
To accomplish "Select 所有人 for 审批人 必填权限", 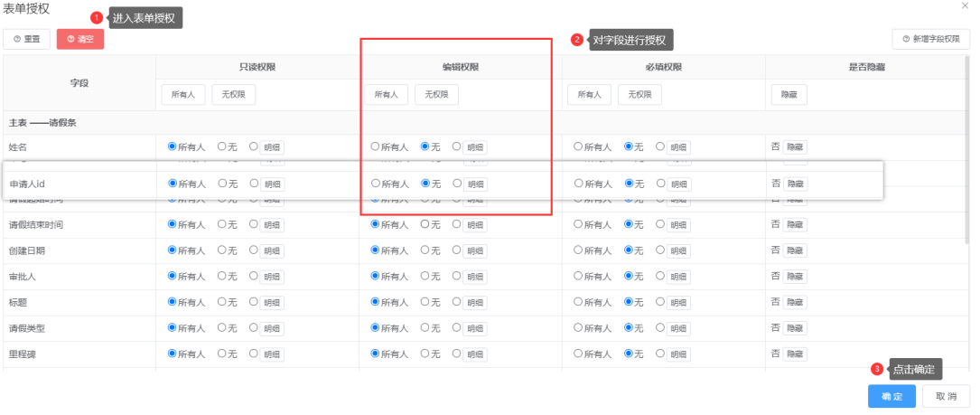I will tap(578, 276).
